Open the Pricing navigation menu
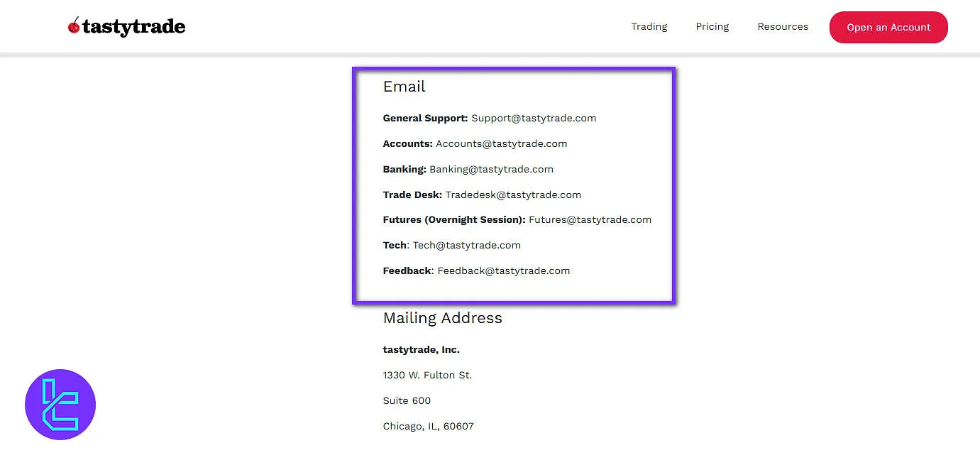The image size is (980, 465). click(712, 27)
